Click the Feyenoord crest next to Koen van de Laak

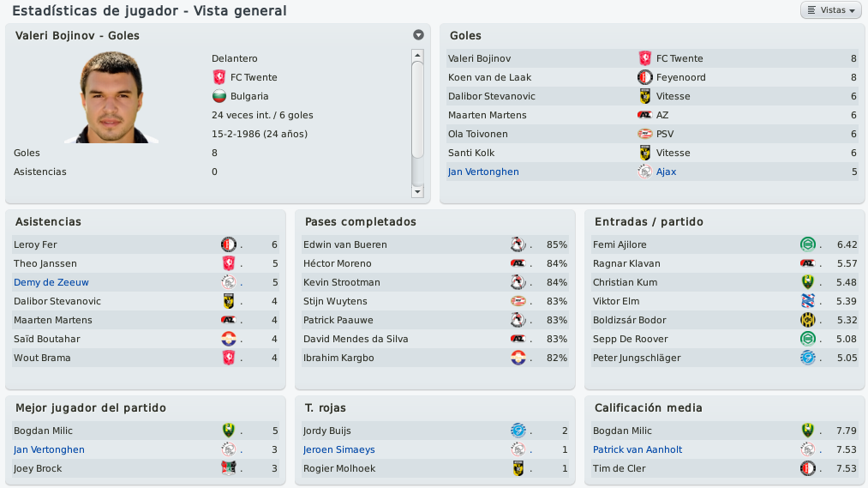[644, 77]
